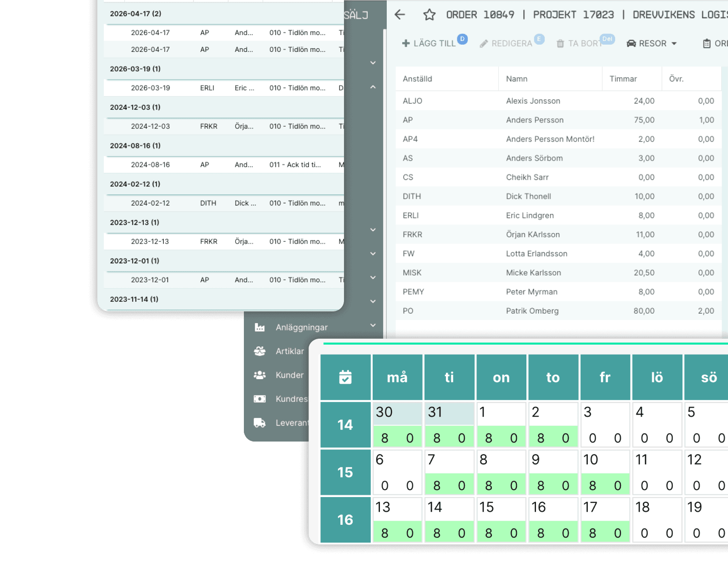Open the Resor dropdown menu
This screenshot has height=579, width=728.
point(652,43)
